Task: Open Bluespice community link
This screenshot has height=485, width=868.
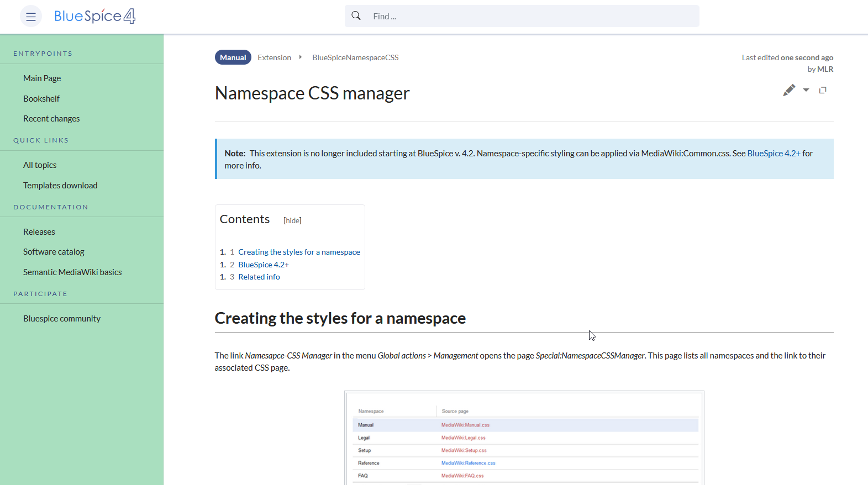Action: pos(62,319)
